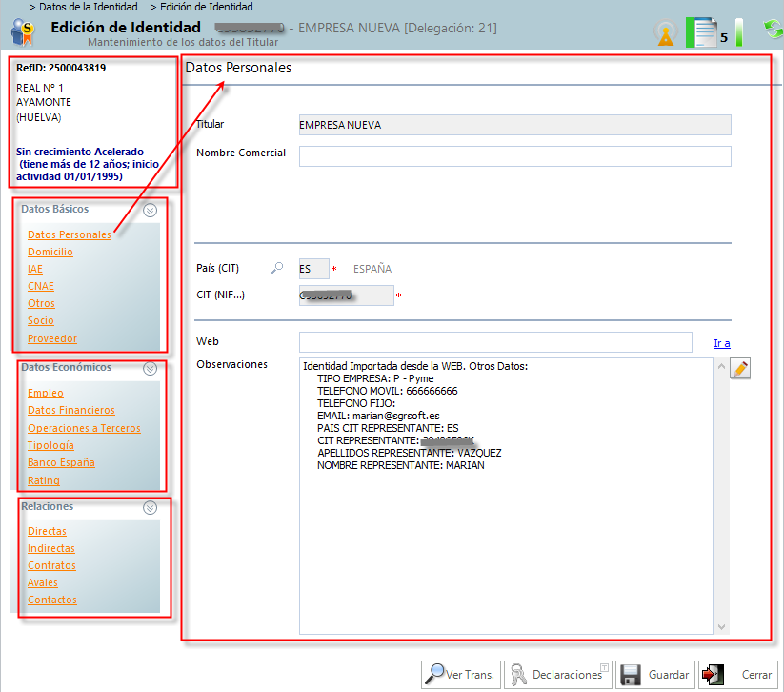Open the Tipología link

point(50,445)
